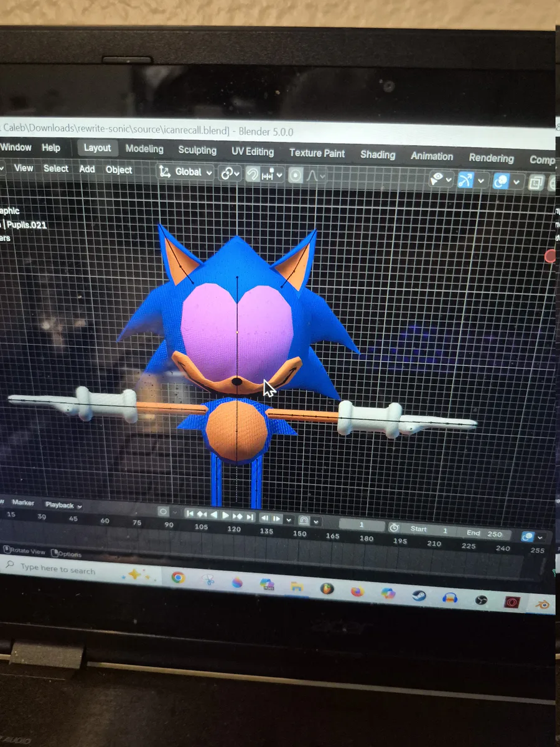Toggle proportional editing button

(x=296, y=176)
